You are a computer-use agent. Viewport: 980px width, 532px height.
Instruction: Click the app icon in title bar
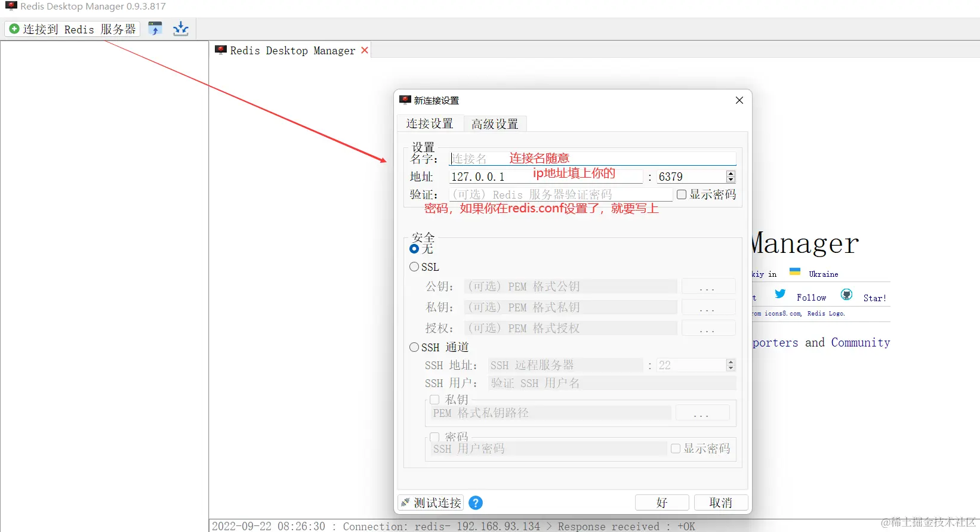click(11, 6)
